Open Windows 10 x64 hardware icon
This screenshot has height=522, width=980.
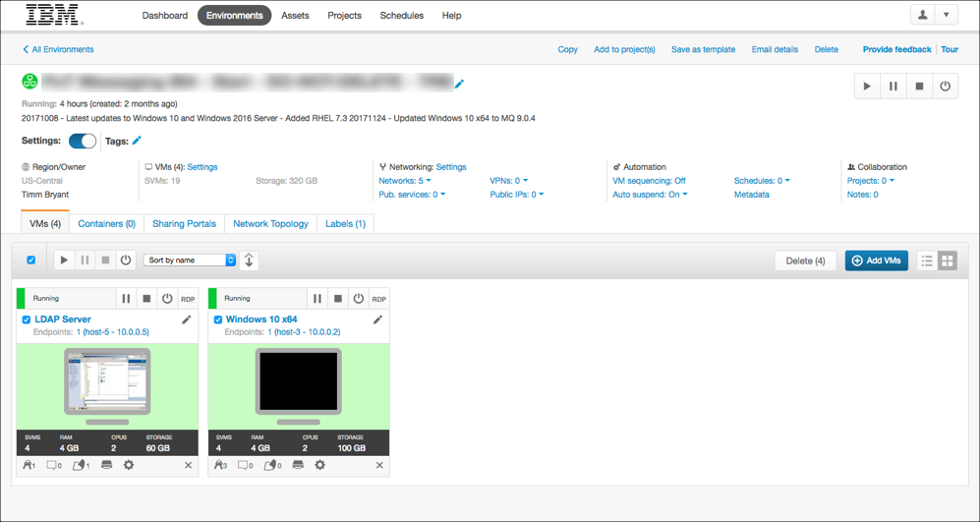(298, 465)
